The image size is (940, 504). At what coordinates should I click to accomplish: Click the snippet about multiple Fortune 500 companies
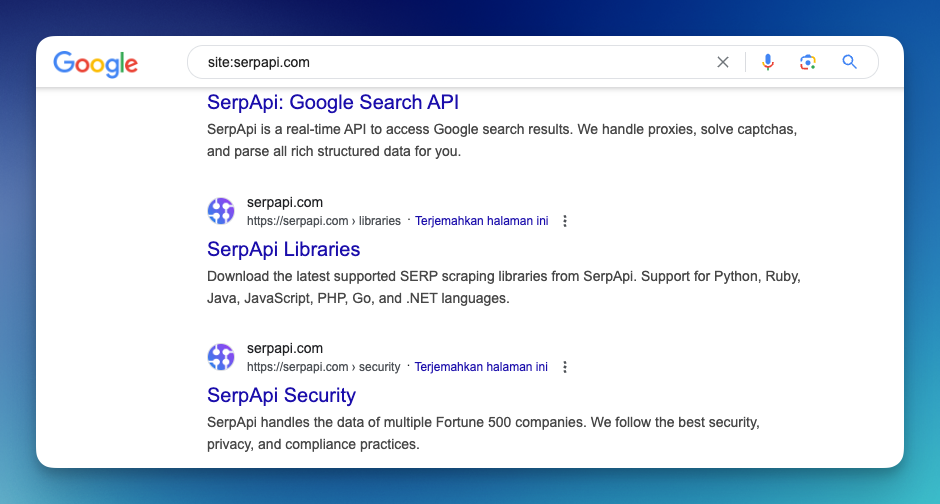[x=483, y=433]
